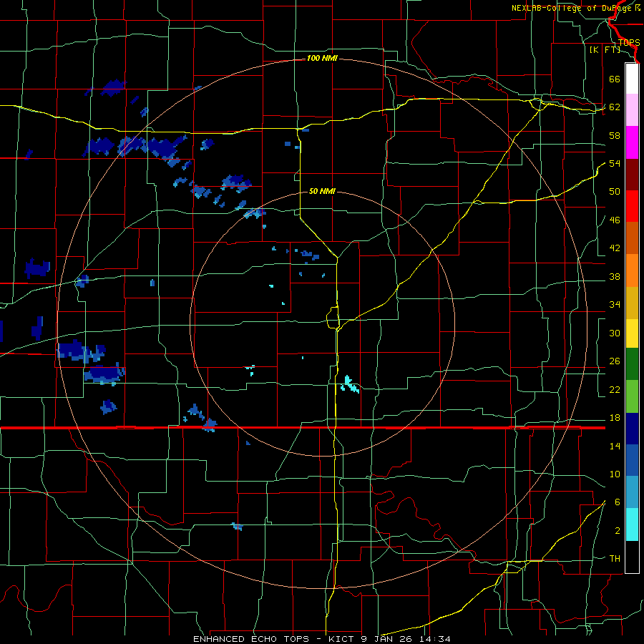Select the navy blue legend swatch
The width and height of the screenshot is (644, 644).
coord(632,429)
